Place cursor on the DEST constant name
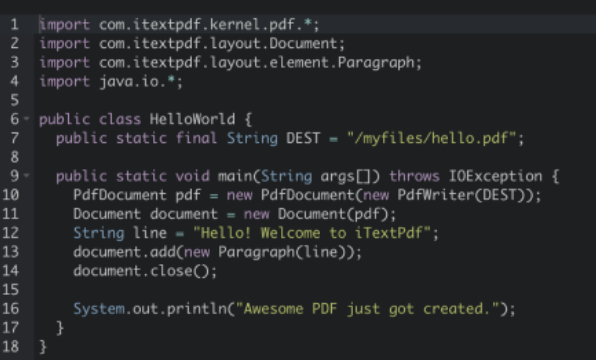This screenshot has width=596, height=360. [x=303, y=138]
